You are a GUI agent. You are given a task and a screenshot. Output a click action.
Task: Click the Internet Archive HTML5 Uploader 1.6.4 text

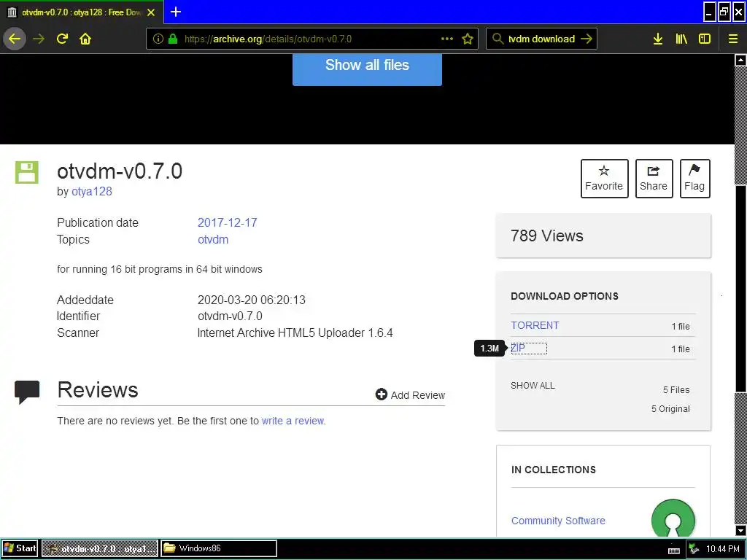(295, 332)
